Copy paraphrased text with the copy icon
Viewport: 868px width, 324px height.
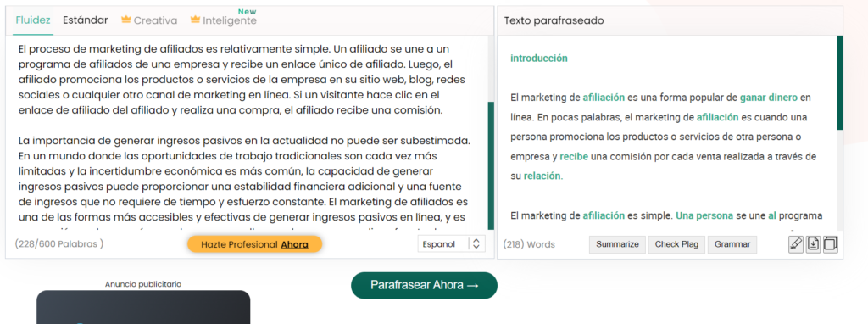(831, 244)
